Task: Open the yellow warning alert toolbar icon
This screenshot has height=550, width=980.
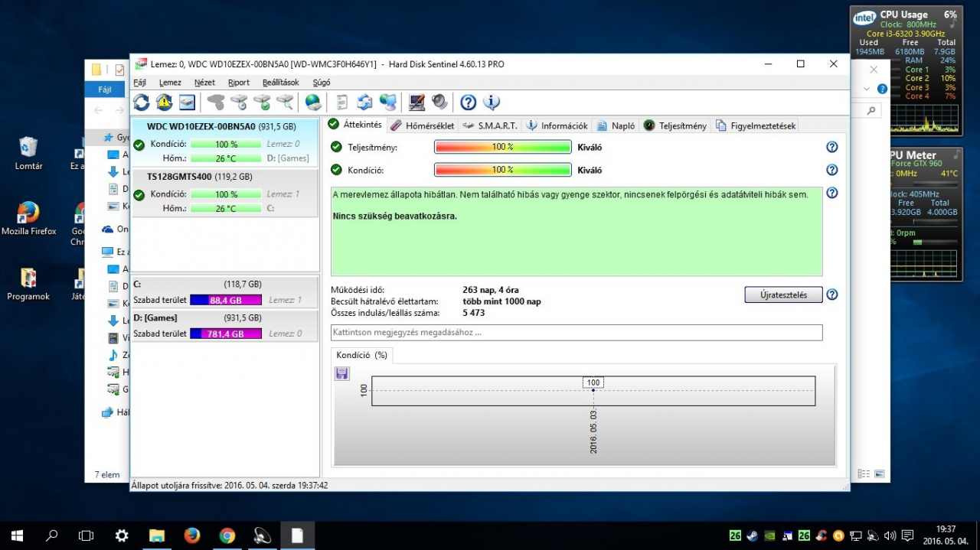Action: tap(164, 103)
